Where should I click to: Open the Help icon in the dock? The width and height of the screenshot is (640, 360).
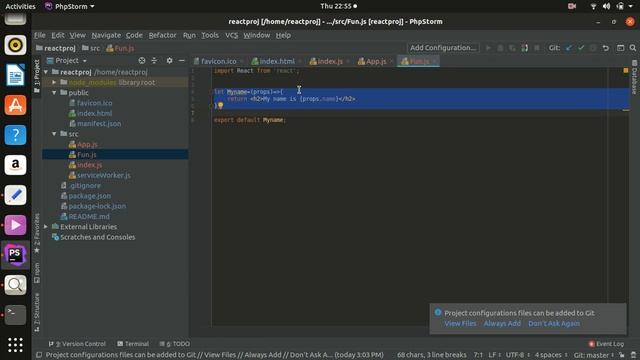pos(16,135)
